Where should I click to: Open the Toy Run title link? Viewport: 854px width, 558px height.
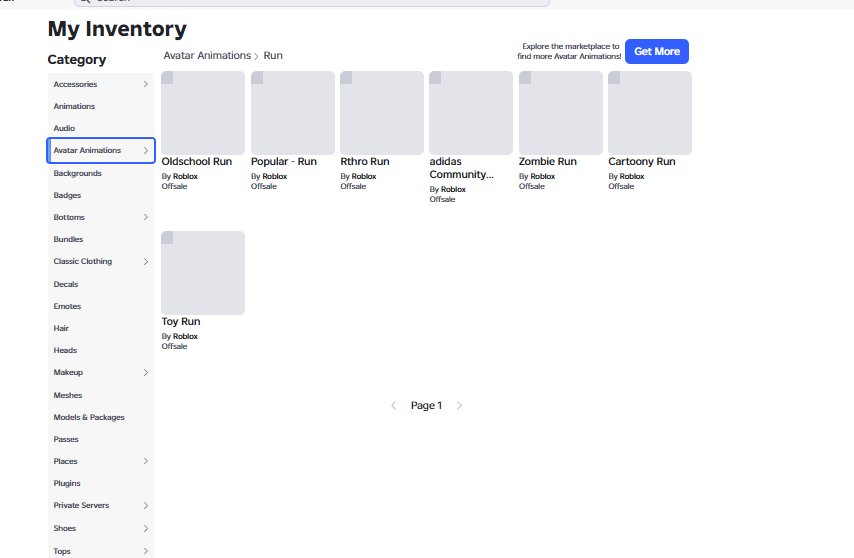coord(181,322)
